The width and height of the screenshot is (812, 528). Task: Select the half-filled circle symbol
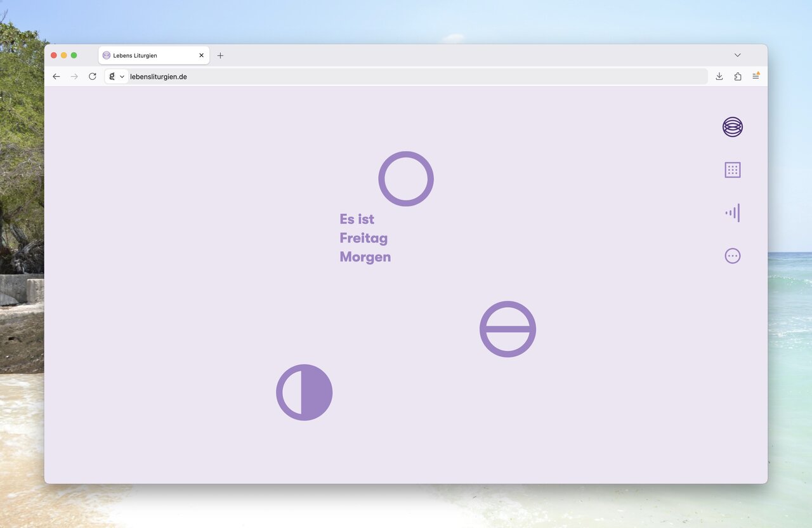pos(304,392)
